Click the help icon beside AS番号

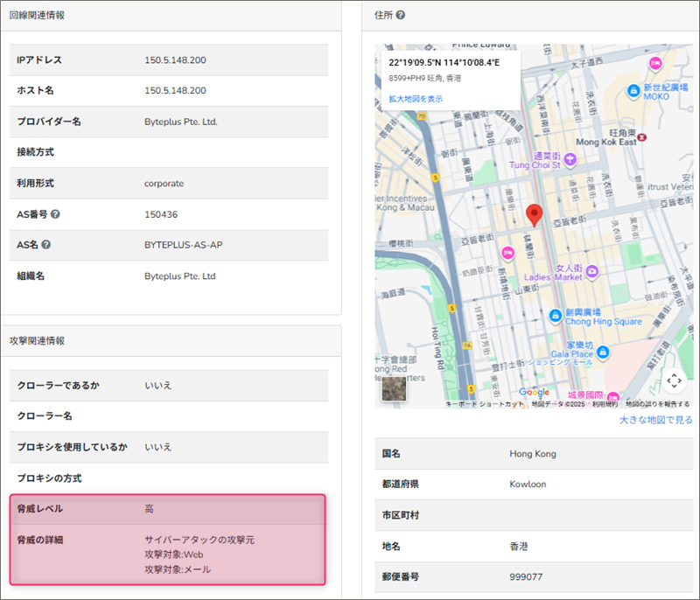[x=55, y=214]
